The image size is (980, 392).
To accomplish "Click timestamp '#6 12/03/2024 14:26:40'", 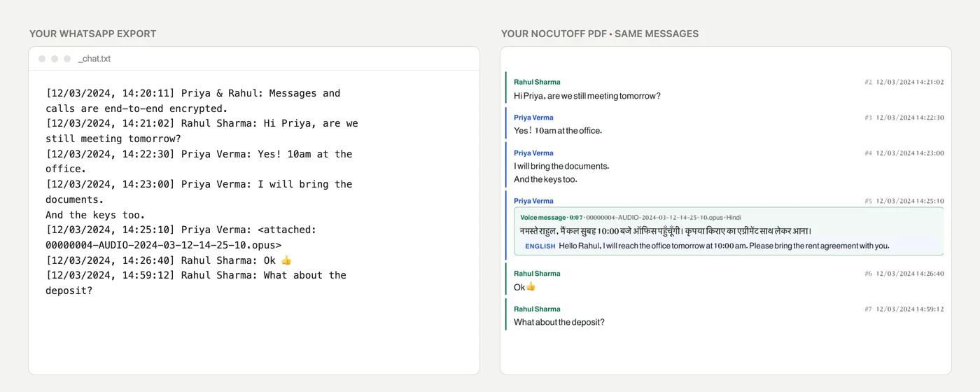I will [904, 274].
